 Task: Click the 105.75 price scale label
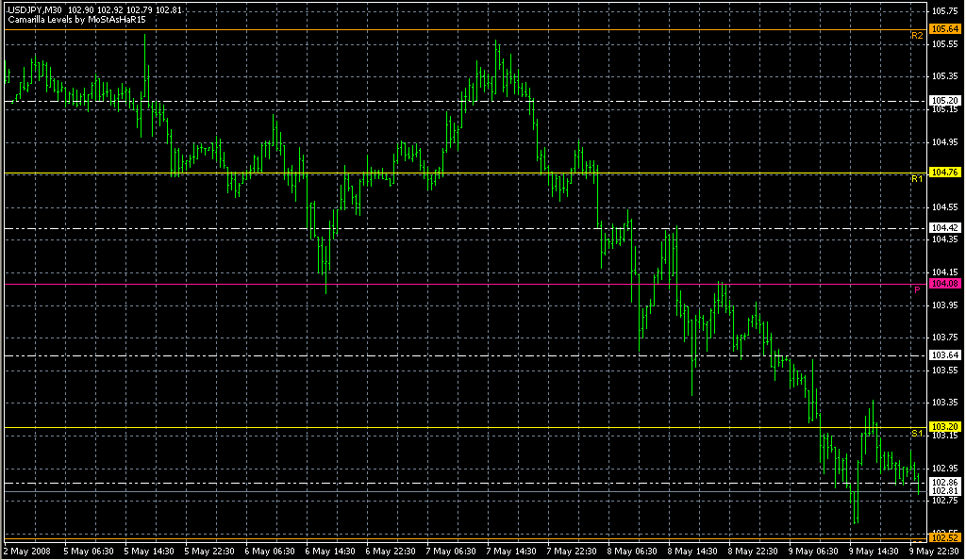pyautogui.click(x=944, y=11)
